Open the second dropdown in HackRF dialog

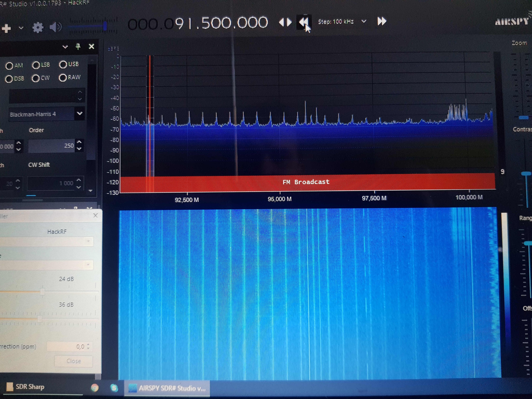click(88, 265)
